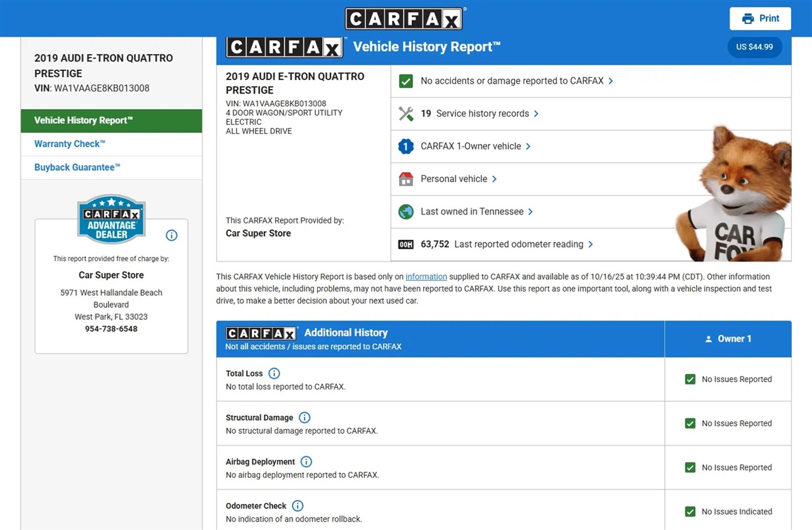
Task: Open Buyback Guarantee in sidebar
Action: click(x=77, y=168)
